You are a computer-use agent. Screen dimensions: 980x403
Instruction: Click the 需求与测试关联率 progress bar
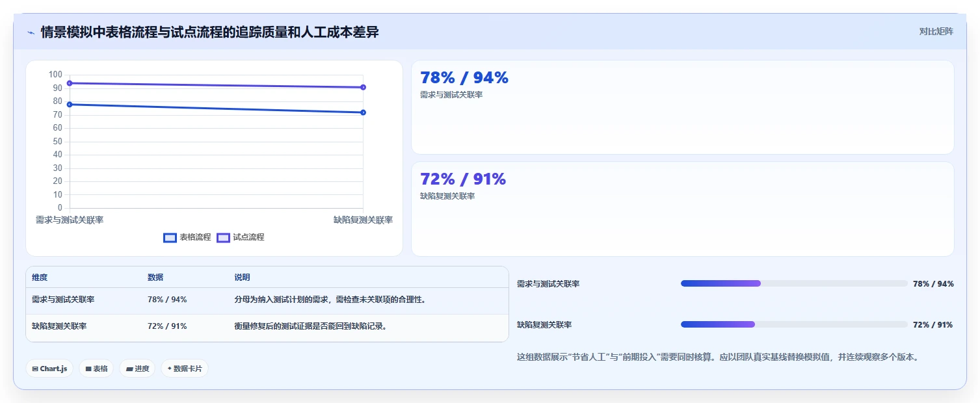tap(794, 283)
